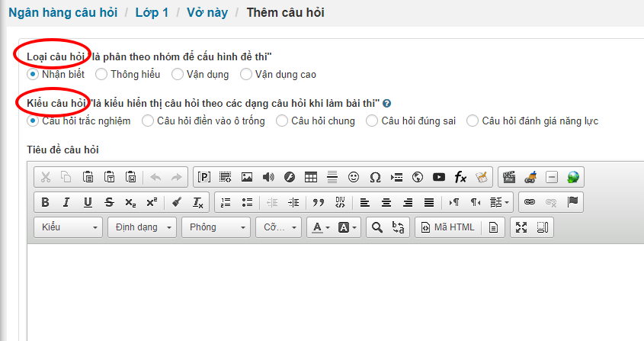Toggle Underline formatting
The height and width of the screenshot is (341, 644).
pos(88,202)
